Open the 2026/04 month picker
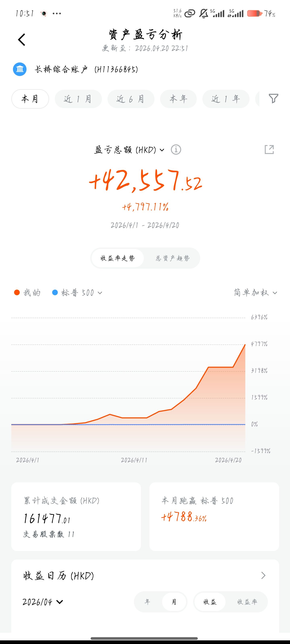 (x=43, y=602)
